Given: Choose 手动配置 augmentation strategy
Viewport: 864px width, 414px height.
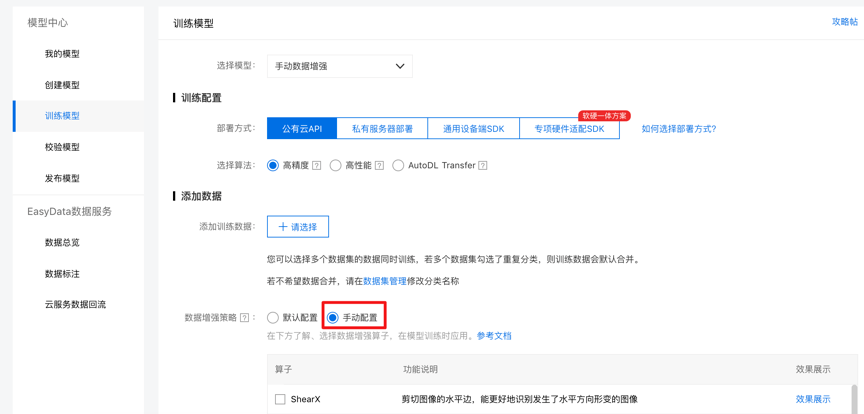Looking at the screenshot, I should pos(333,318).
